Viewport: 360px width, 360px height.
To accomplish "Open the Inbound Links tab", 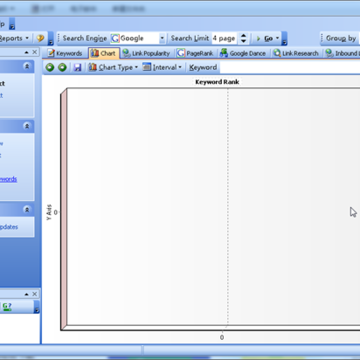I will [x=343, y=53].
